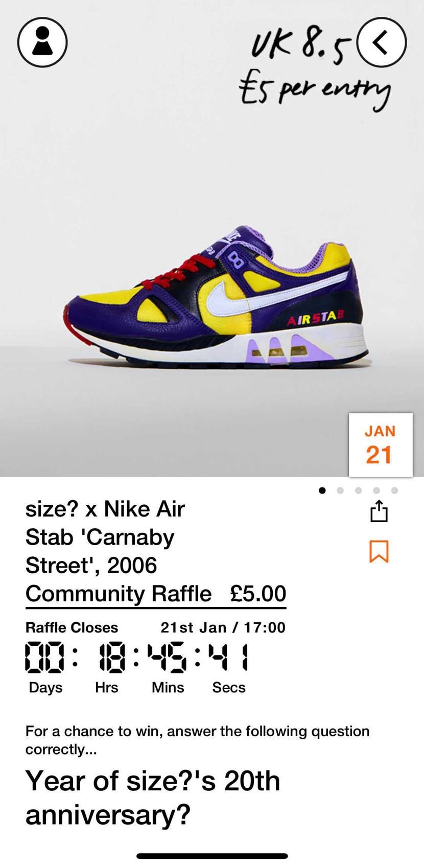Tap the raffle countdown timer
The height and width of the screenshot is (868, 424).
pos(137,668)
